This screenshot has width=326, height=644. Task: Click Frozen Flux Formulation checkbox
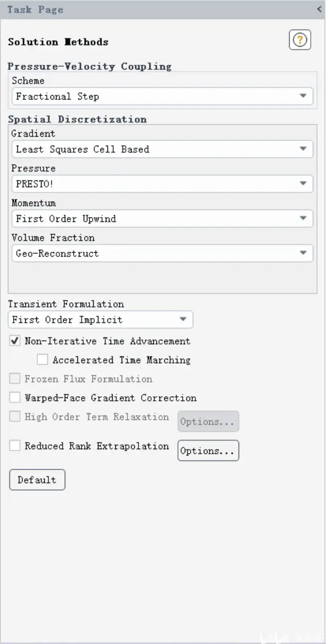click(15, 379)
